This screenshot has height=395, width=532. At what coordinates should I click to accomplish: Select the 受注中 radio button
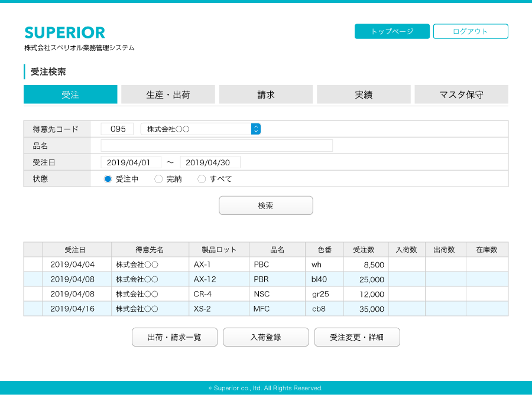click(108, 179)
